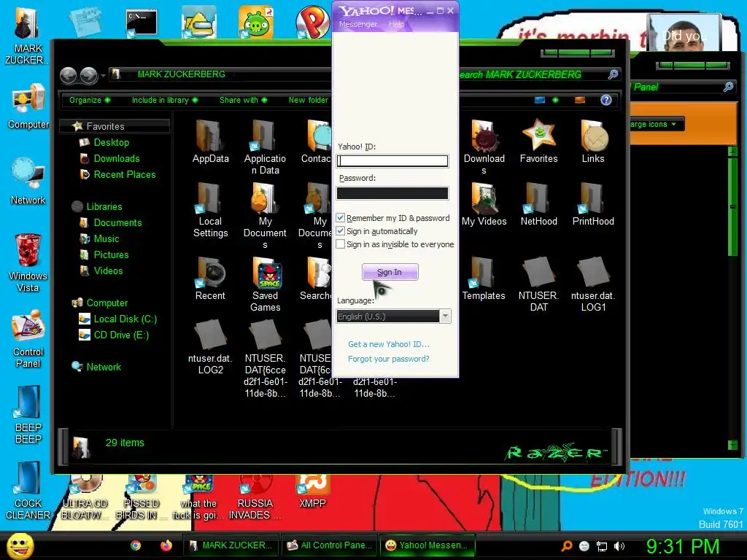
Task: Collapse the Libraries group in navigation pane
Action: pos(97,206)
